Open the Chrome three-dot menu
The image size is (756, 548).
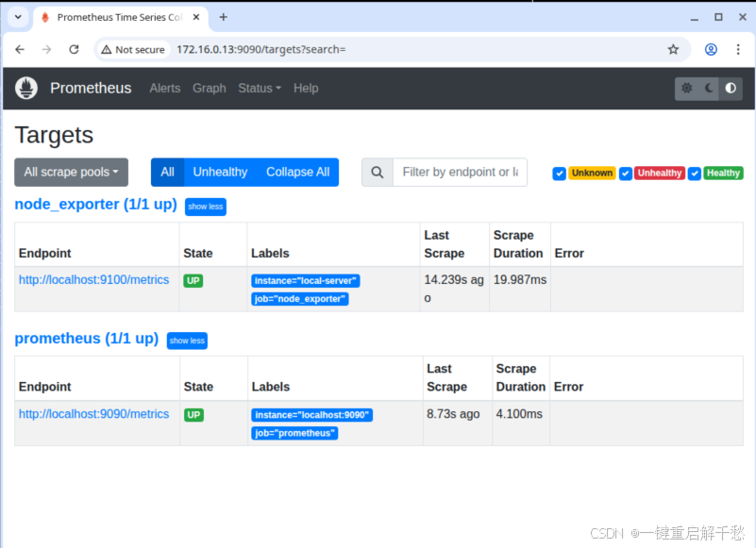738,49
